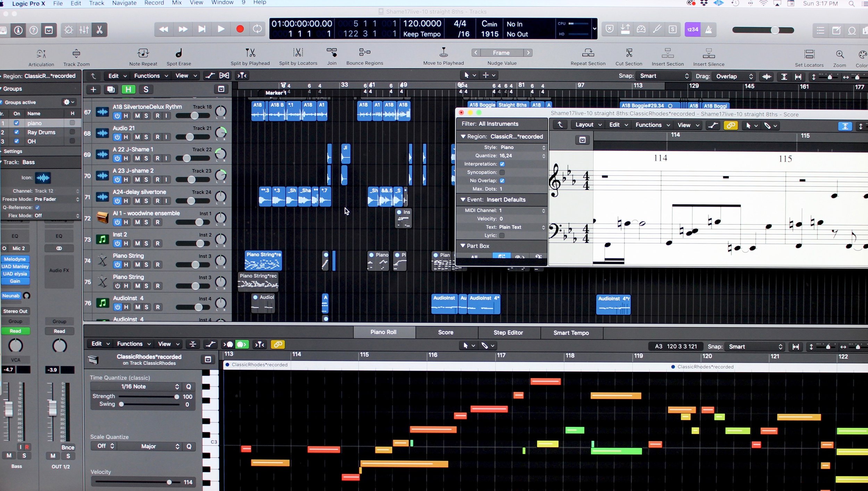Viewport: 868px width, 491px height.
Task: Click the scissors Editors icon
Action: [100, 30]
